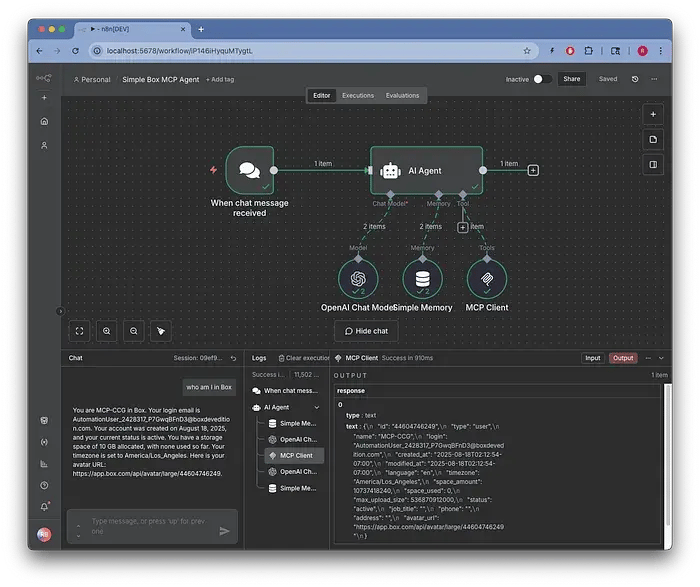This screenshot has width=700, height=587.
Task: Select the n8n[DEV] browser tab
Action: click(132, 29)
